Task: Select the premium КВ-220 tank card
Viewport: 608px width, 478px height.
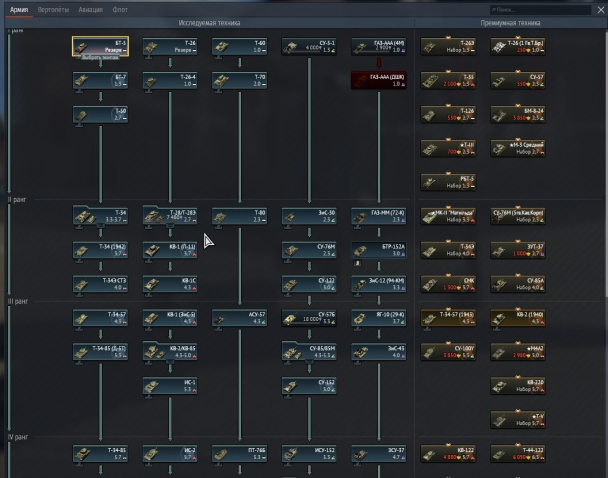Action: click(518, 386)
